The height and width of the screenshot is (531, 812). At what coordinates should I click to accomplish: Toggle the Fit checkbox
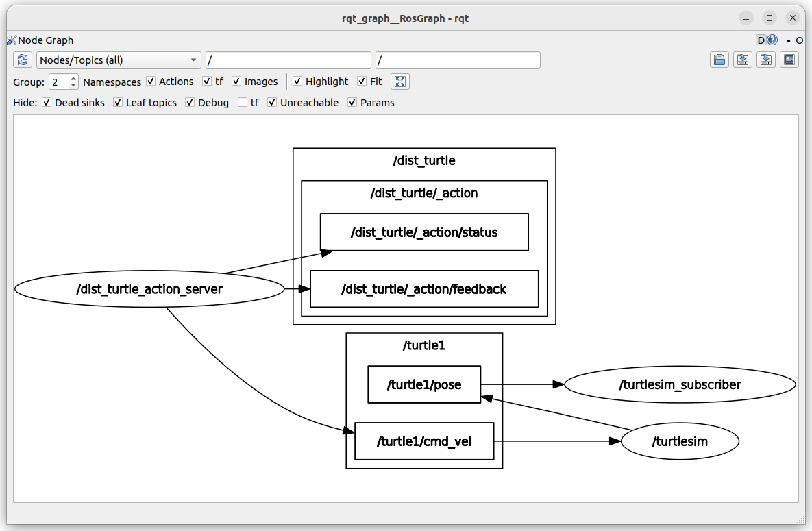click(362, 82)
